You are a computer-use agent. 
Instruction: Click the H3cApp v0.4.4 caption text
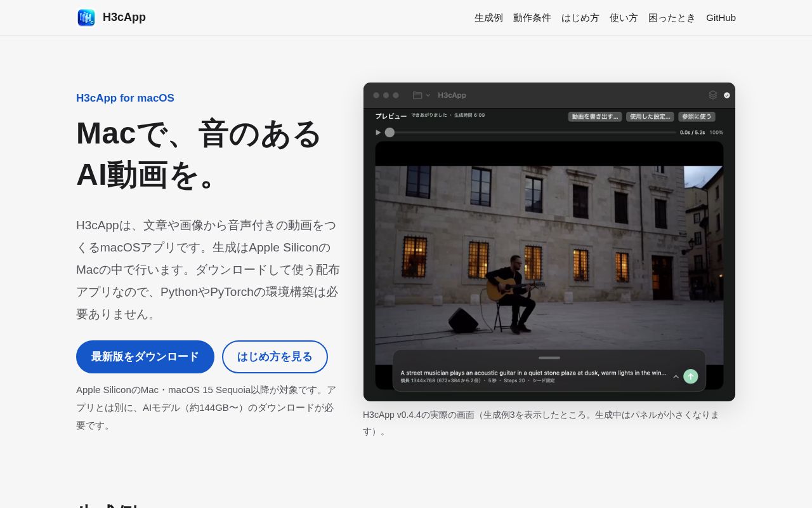(x=541, y=423)
